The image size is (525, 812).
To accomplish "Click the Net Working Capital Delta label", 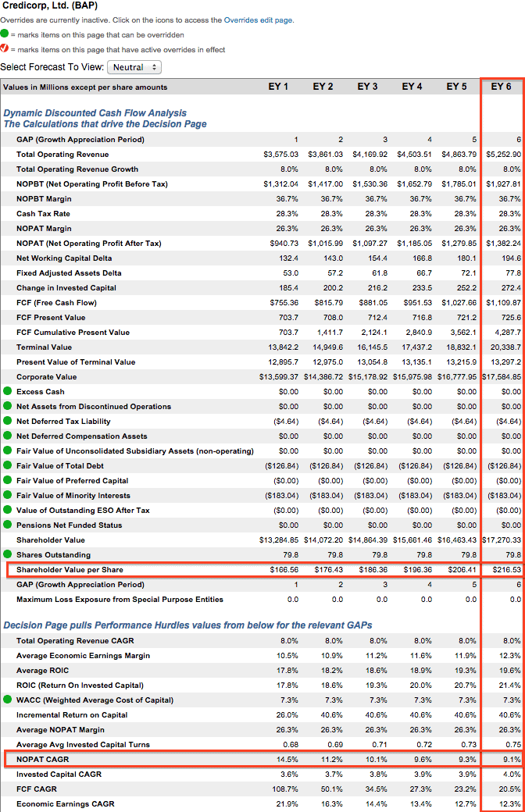I will click(64, 258).
